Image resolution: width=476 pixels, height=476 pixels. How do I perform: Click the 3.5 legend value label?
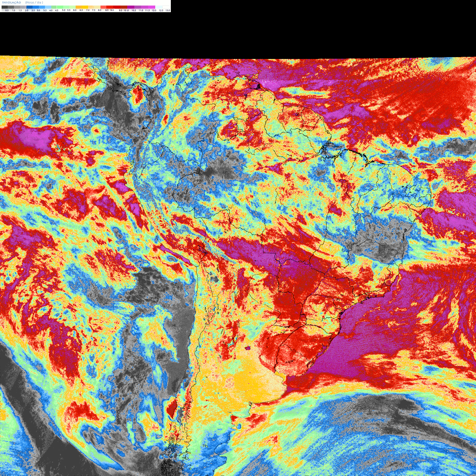[x=45, y=10]
